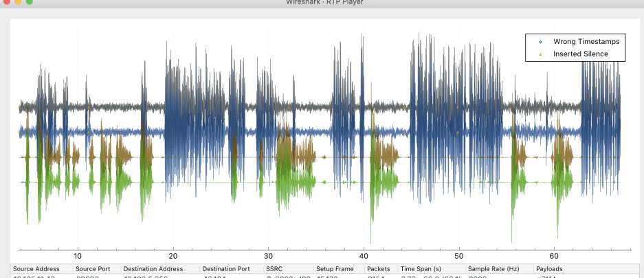Click the 60 second label on time axis
This screenshot has height=278, width=644.
pos(554,257)
